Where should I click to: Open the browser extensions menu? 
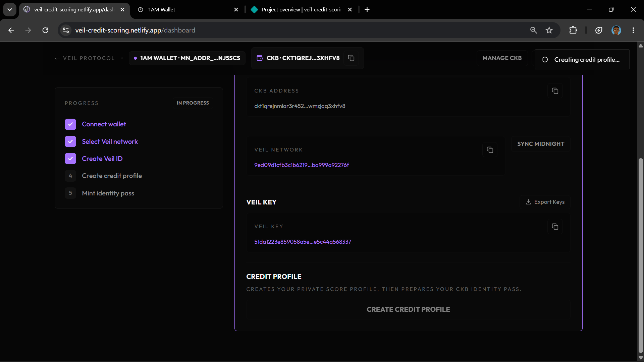[573, 30]
